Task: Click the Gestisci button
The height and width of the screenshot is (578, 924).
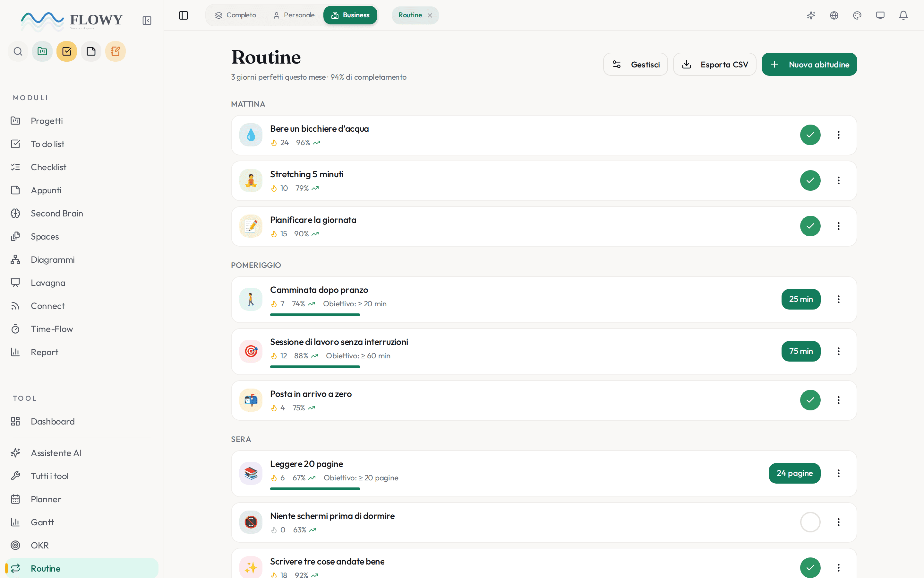Action: pos(635,64)
